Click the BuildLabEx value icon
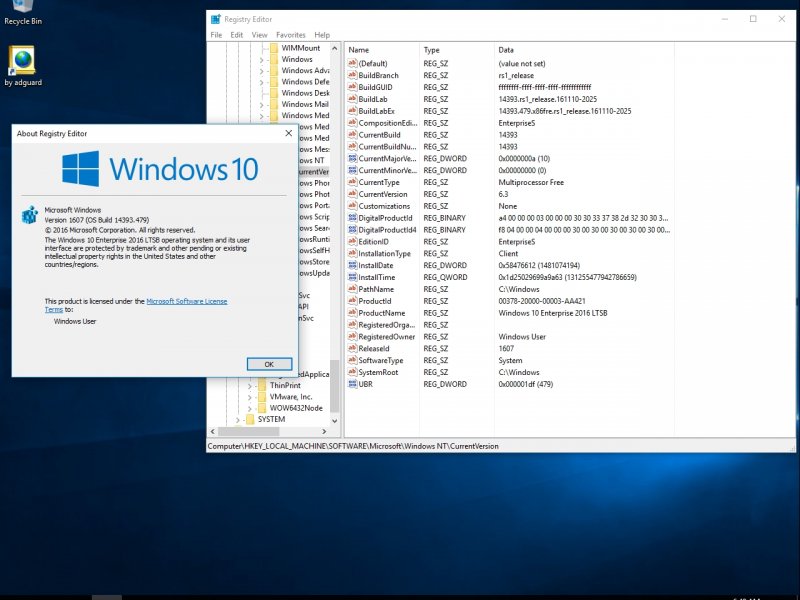Screen dimensions: 800x600 pos(352,111)
